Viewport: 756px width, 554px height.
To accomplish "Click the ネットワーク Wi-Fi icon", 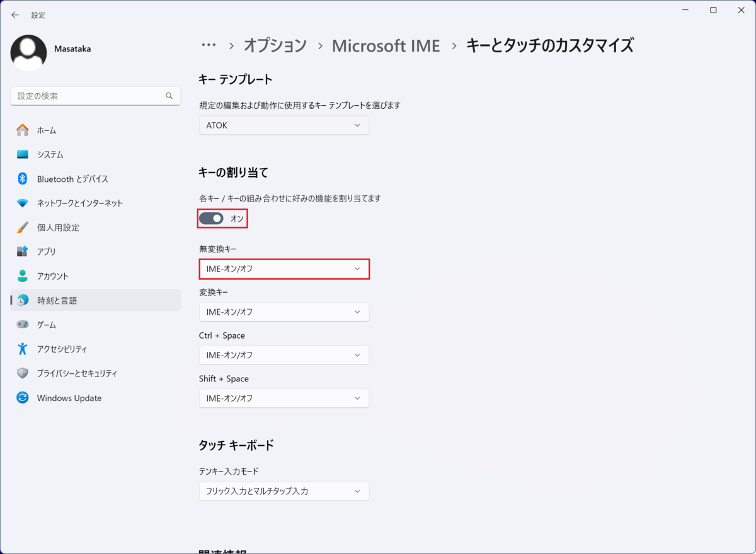I will pos(23,203).
